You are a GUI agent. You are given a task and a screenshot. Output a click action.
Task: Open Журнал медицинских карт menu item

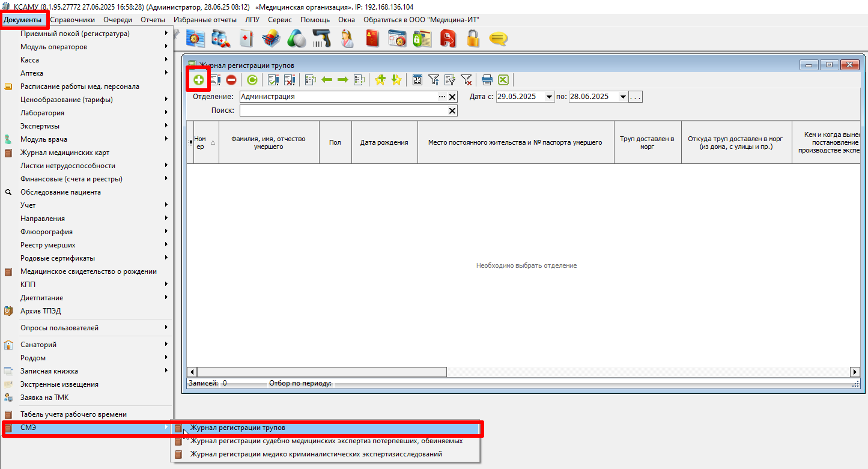pos(88,153)
